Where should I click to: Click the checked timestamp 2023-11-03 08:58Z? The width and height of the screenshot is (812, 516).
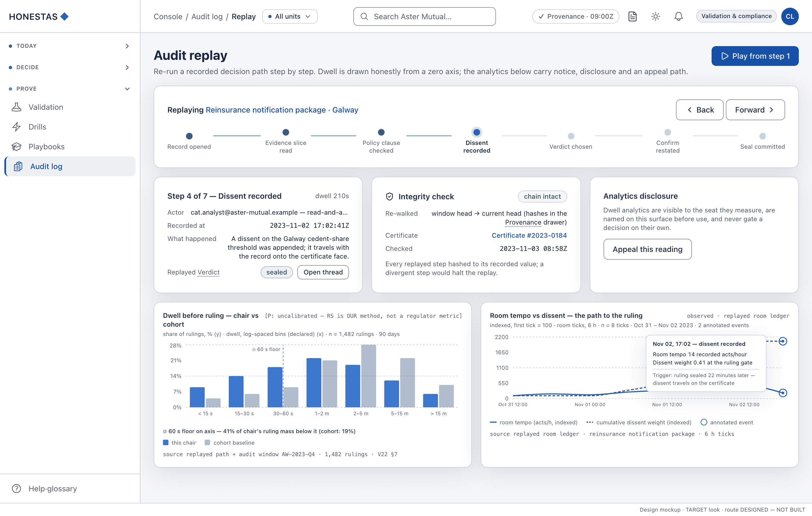pyautogui.click(x=533, y=249)
